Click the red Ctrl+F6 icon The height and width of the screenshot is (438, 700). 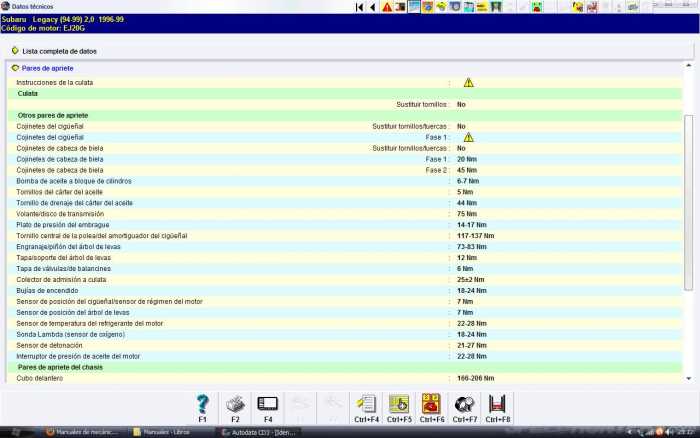[432, 404]
